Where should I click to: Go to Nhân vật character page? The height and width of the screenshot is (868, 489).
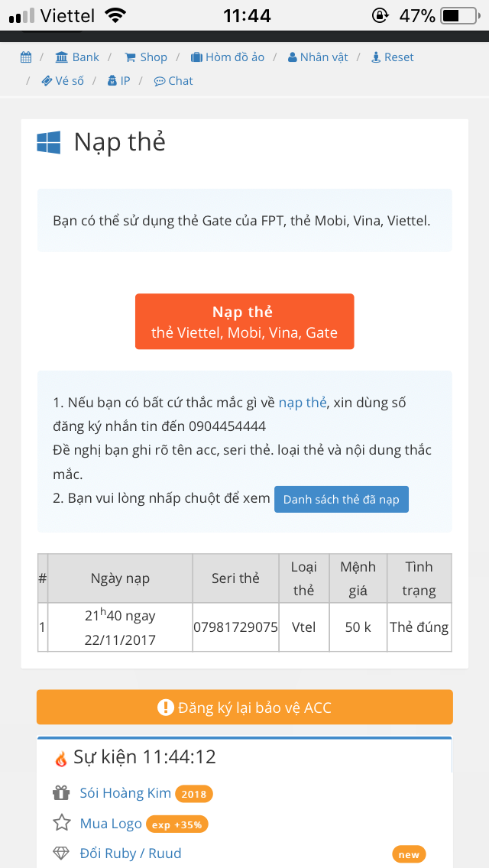point(318,57)
